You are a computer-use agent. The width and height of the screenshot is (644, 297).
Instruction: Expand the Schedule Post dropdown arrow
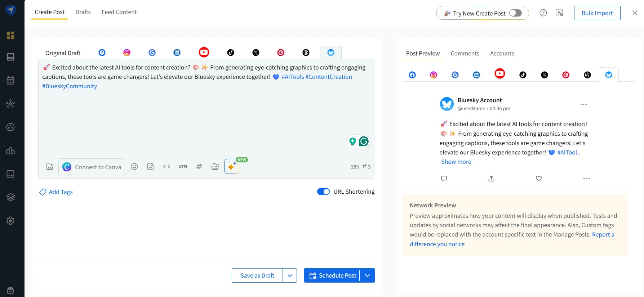(368, 275)
